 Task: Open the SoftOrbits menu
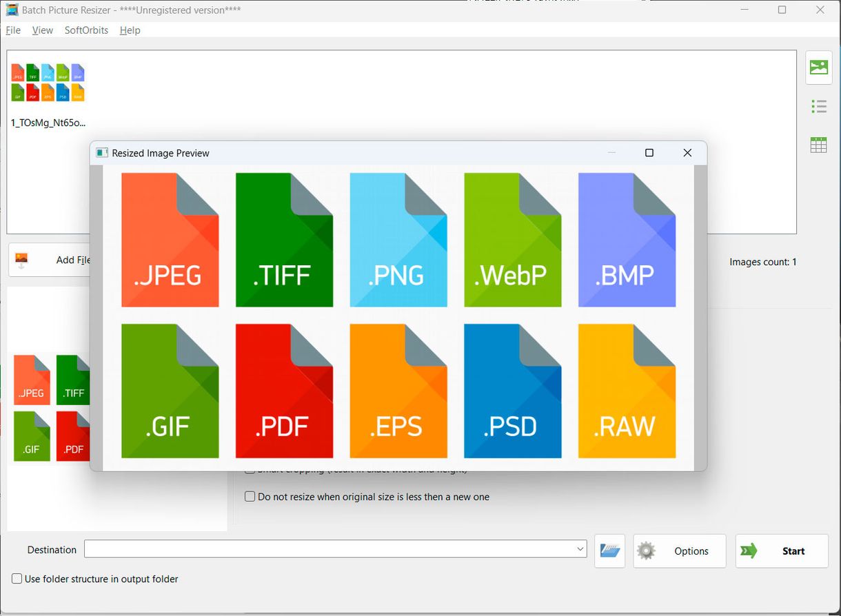[85, 30]
